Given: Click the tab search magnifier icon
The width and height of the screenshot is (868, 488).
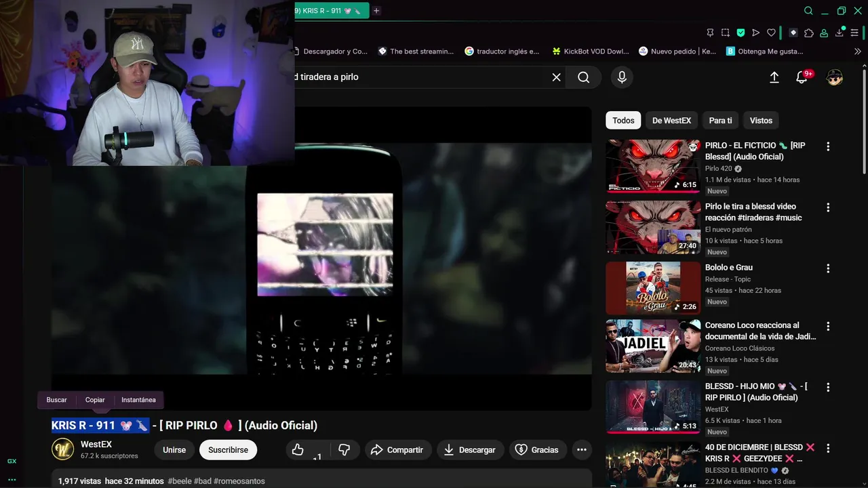Looking at the screenshot, I should [x=808, y=11].
